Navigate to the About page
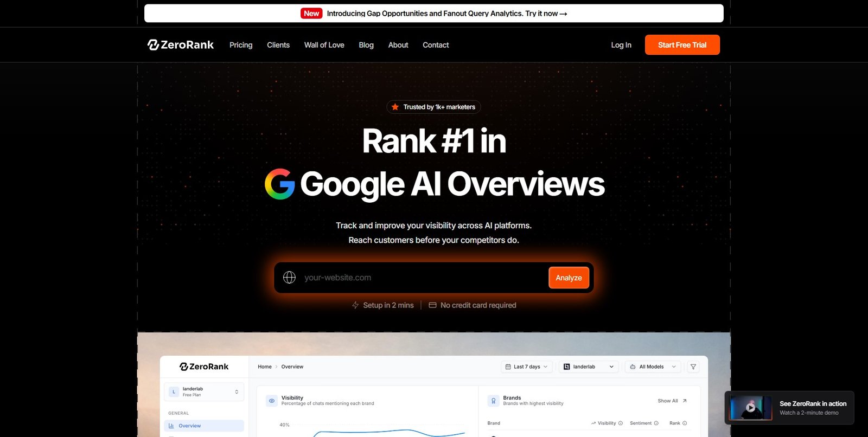The image size is (868, 437). click(x=398, y=45)
